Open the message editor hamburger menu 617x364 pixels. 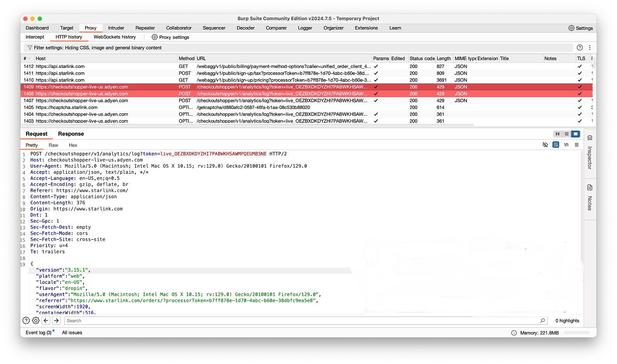577,145
